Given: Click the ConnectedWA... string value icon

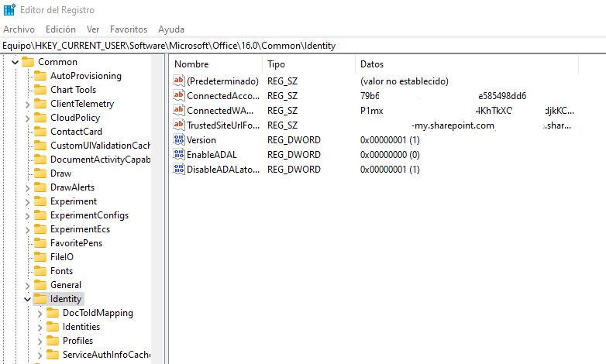Looking at the screenshot, I should (178, 110).
